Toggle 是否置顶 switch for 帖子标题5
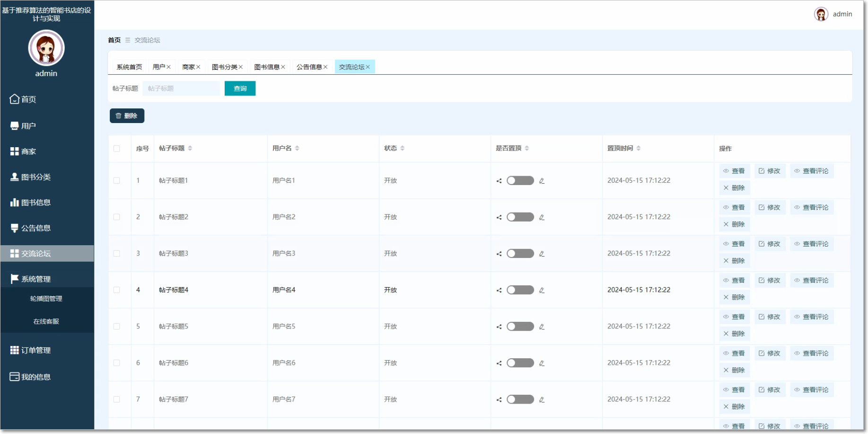This screenshot has width=868, height=434. 520,326
